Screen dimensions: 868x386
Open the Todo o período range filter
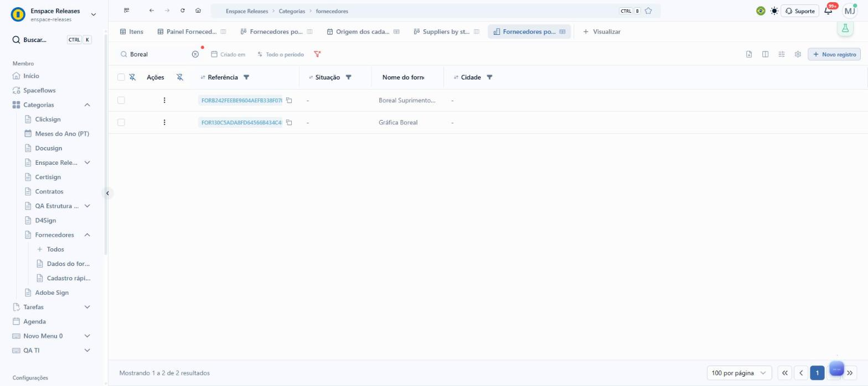pyautogui.click(x=281, y=54)
